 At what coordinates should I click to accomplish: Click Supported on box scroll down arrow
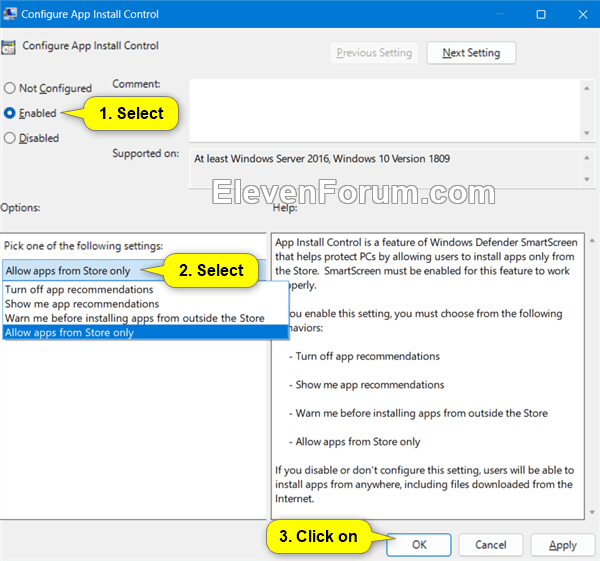click(587, 179)
